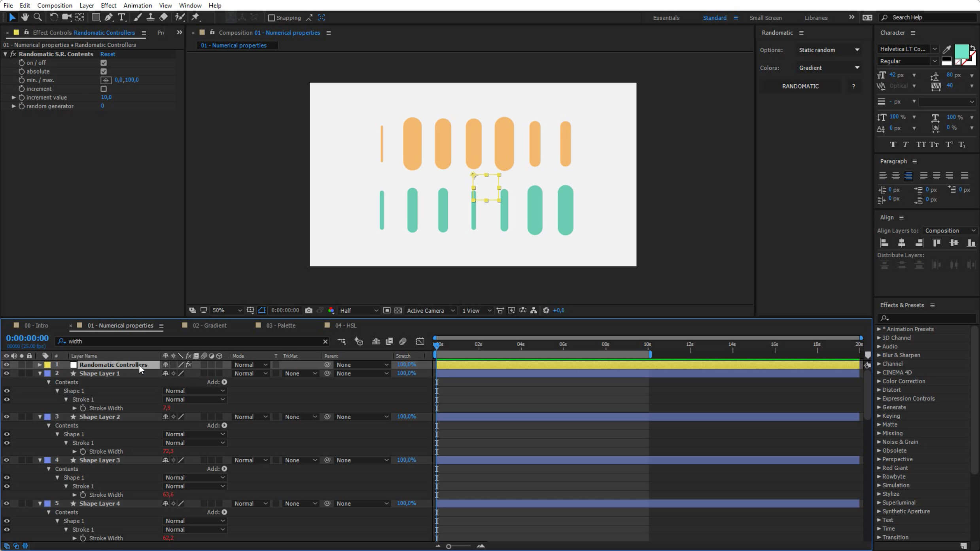Screen dimensions: 980x551
Task: Open the Graph Editor icon in timeline
Action: [x=420, y=342]
